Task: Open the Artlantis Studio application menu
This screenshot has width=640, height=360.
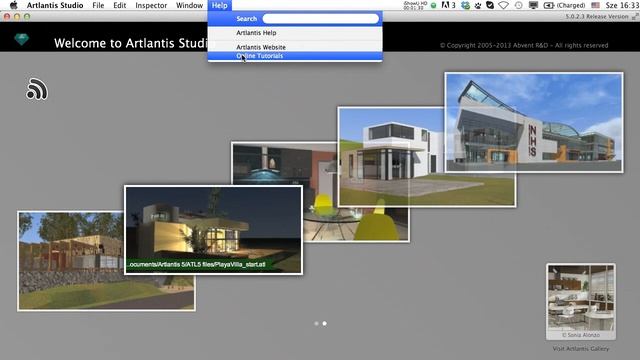Action: tap(55, 5)
